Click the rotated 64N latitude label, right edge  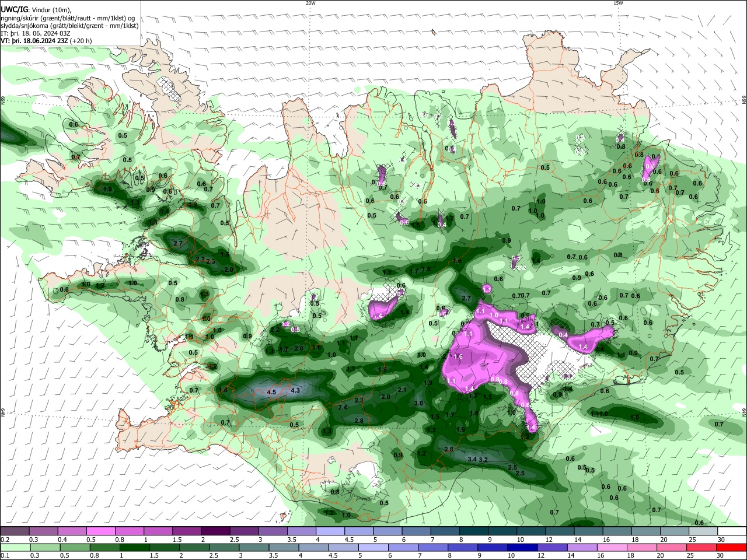[x=744, y=412]
